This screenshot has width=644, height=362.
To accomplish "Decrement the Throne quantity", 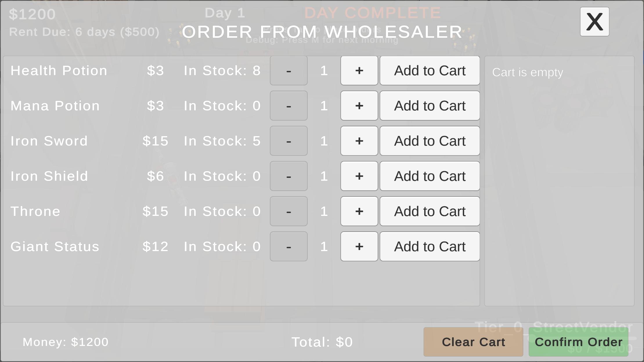I will (288, 211).
